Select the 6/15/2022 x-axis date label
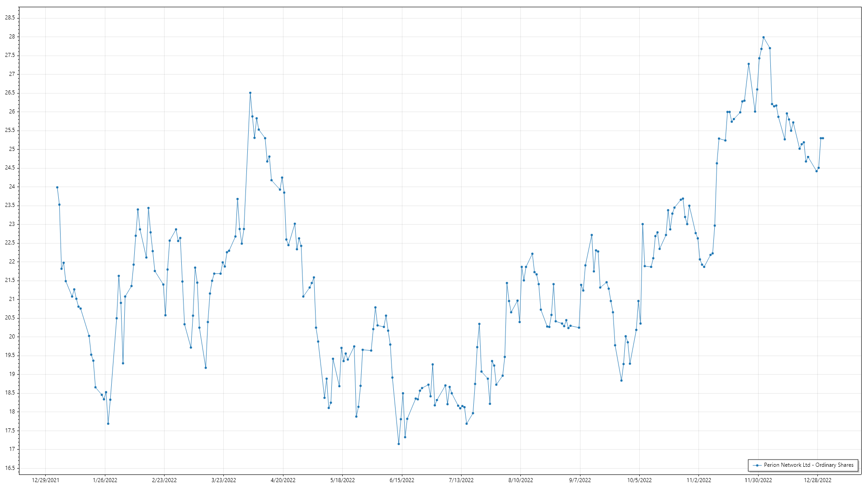Screen dimensions: 868x488 pos(402,480)
